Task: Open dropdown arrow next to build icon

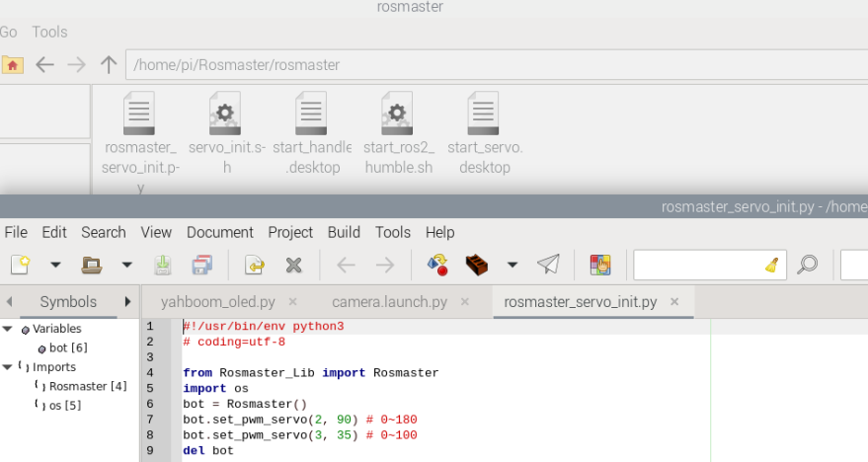Action: [x=512, y=265]
